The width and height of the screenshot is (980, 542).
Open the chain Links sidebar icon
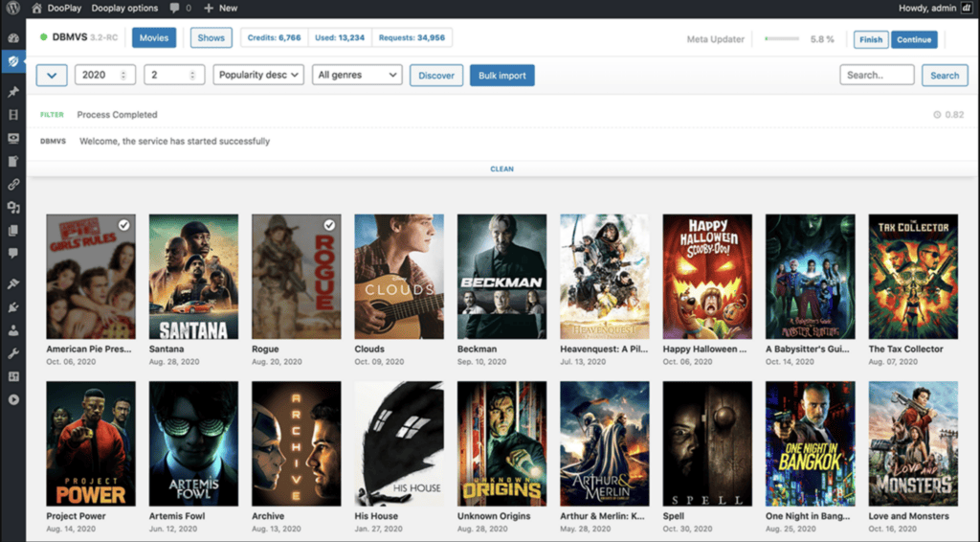tap(13, 185)
